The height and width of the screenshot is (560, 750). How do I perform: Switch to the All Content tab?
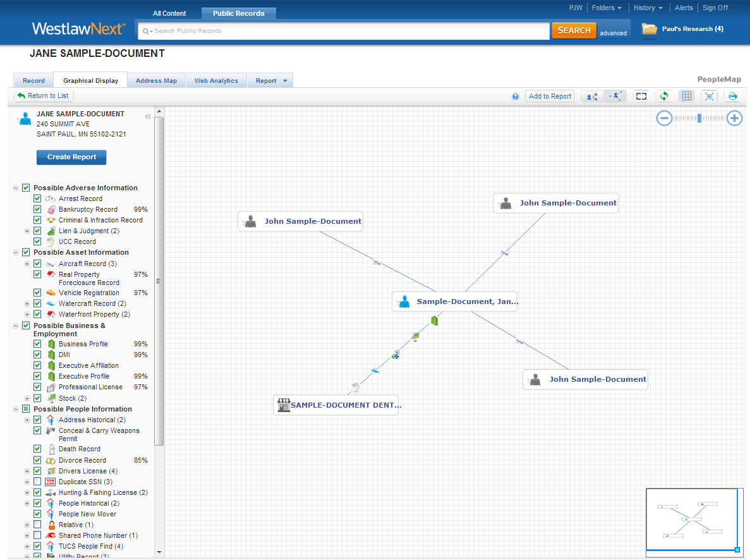tap(169, 13)
